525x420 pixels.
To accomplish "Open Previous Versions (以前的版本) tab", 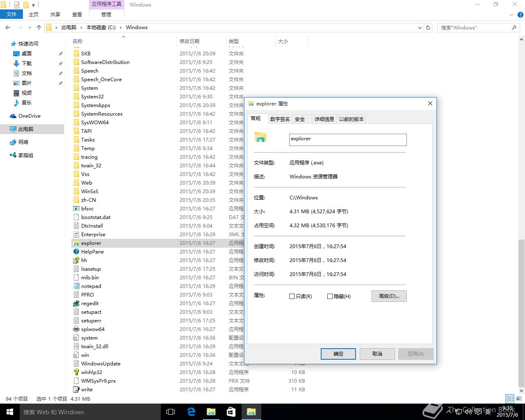I will (x=351, y=119).
